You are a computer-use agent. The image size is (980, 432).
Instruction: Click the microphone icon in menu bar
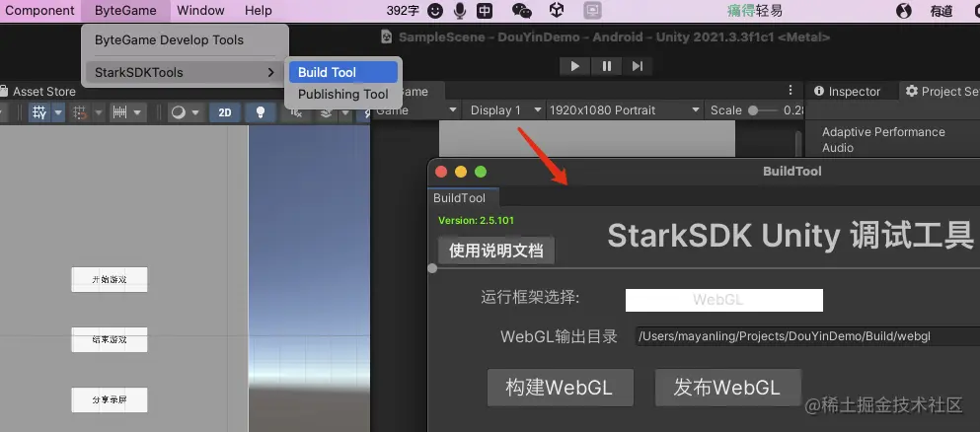point(460,11)
